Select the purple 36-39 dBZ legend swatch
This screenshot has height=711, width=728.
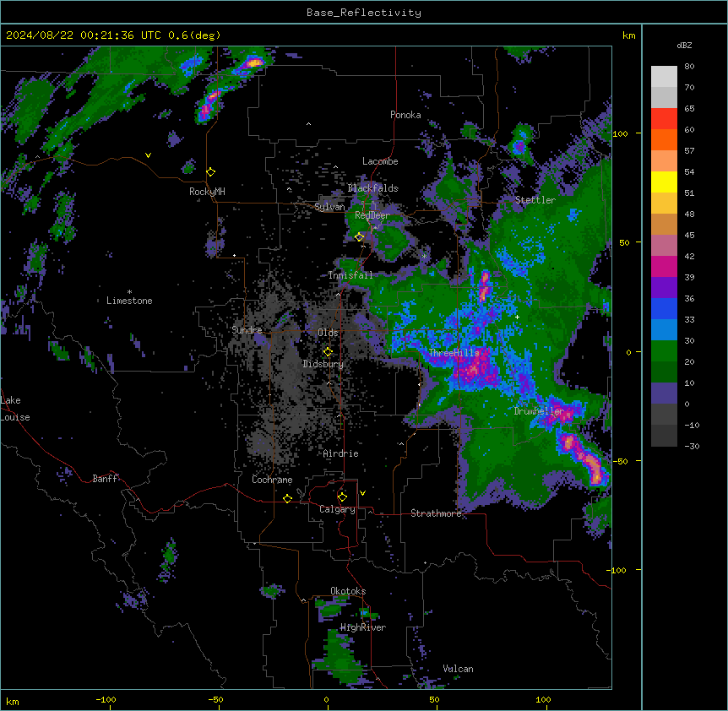[x=664, y=288]
